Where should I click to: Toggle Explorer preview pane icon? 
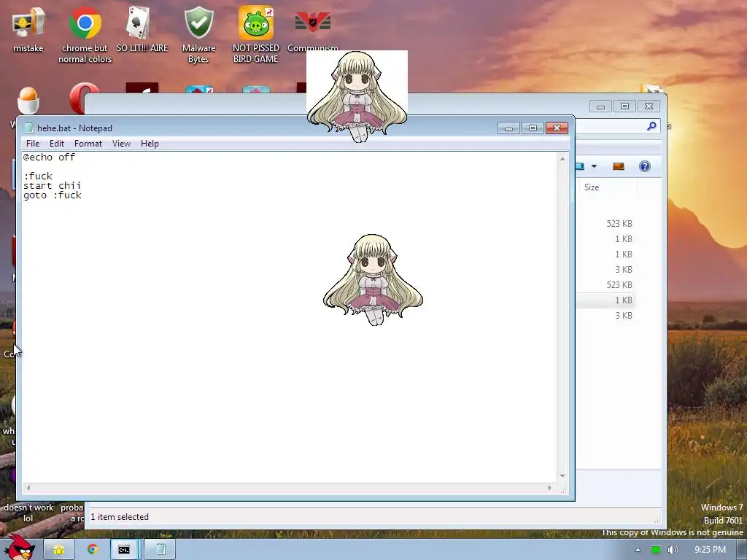[x=619, y=166]
